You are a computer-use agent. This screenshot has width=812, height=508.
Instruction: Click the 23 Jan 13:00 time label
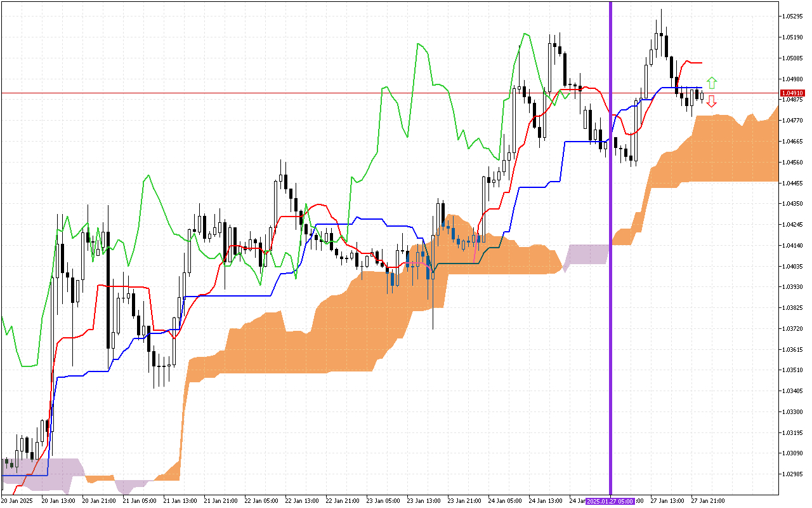click(424, 501)
